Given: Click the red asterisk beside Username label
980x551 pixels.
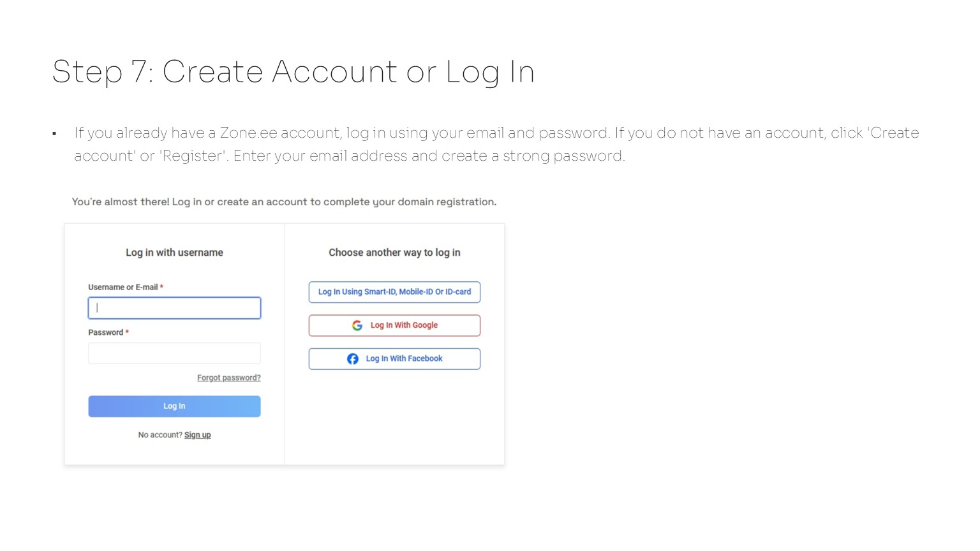Looking at the screenshot, I should point(161,287).
